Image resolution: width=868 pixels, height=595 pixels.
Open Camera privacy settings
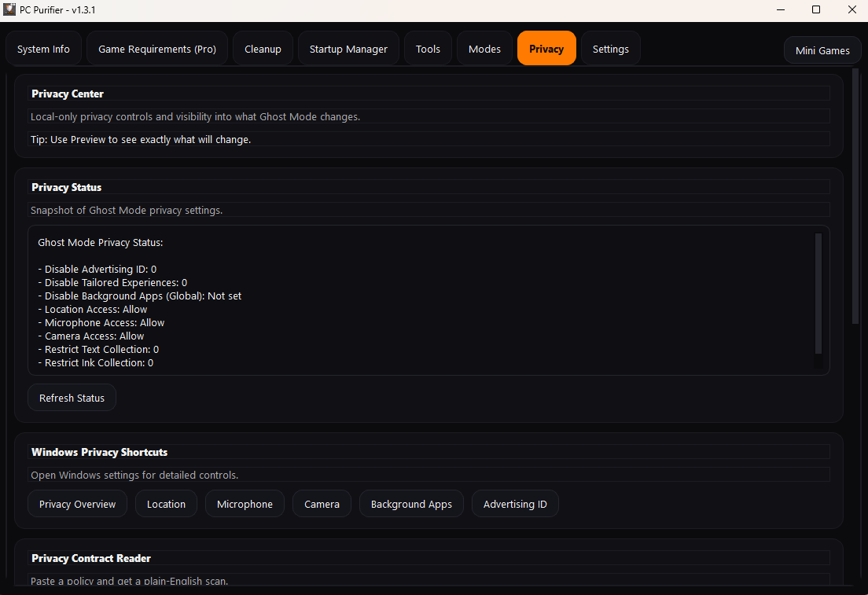click(x=322, y=504)
